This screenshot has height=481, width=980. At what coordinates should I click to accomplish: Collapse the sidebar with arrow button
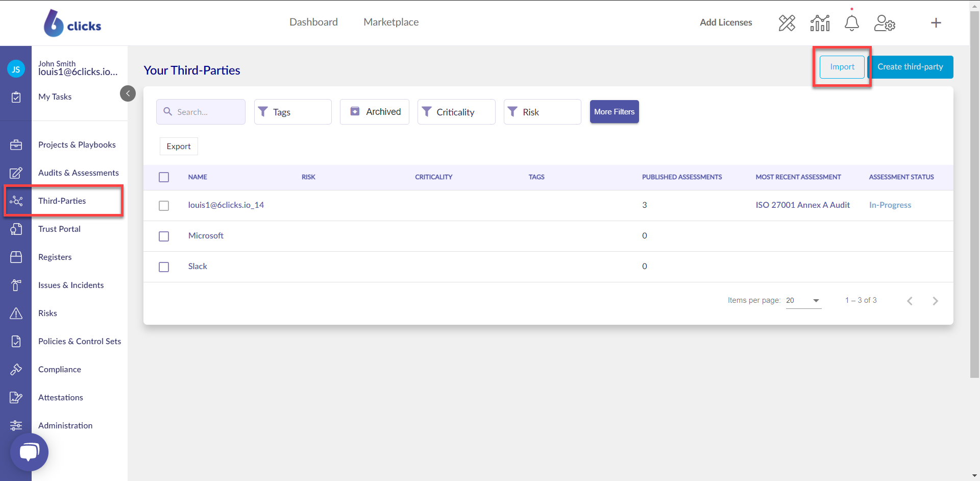coord(128,93)
